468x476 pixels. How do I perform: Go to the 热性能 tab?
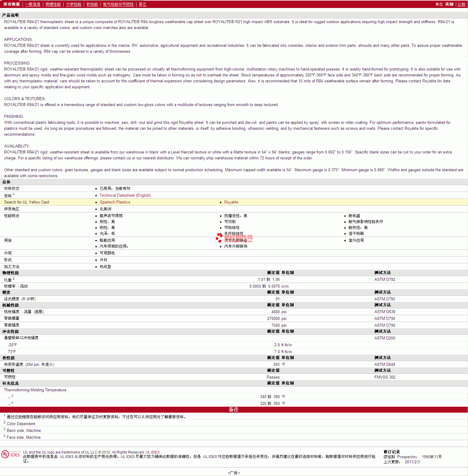92,4
